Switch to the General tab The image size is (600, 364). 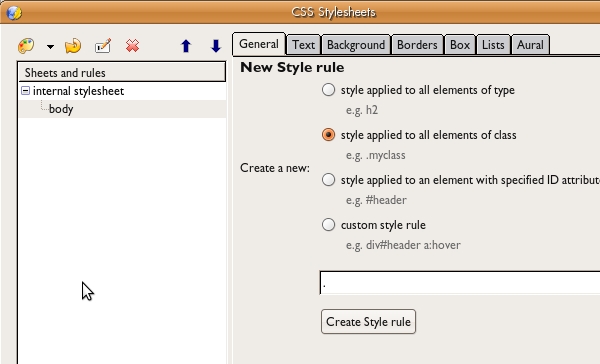click(259, 44)
